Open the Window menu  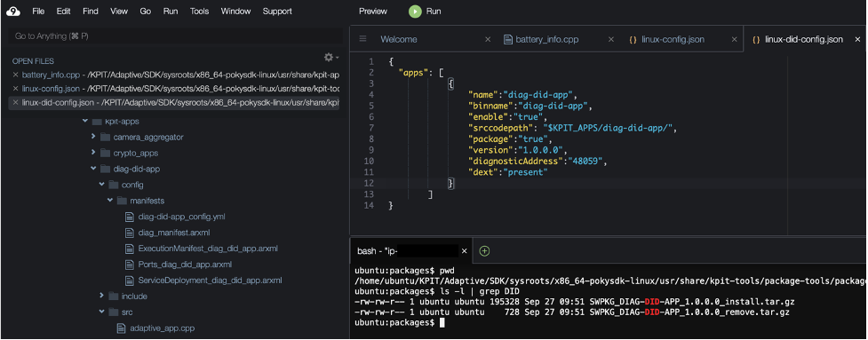(x=235, y=11)
